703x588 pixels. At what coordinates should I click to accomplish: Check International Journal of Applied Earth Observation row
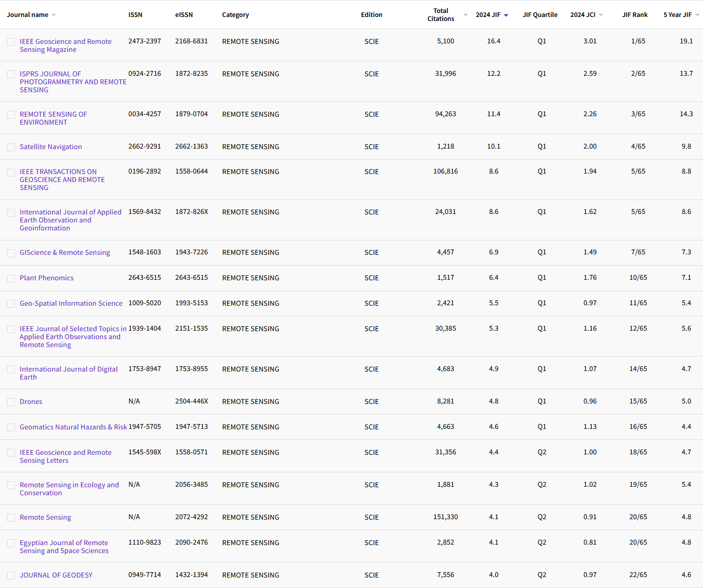(11, 212)
